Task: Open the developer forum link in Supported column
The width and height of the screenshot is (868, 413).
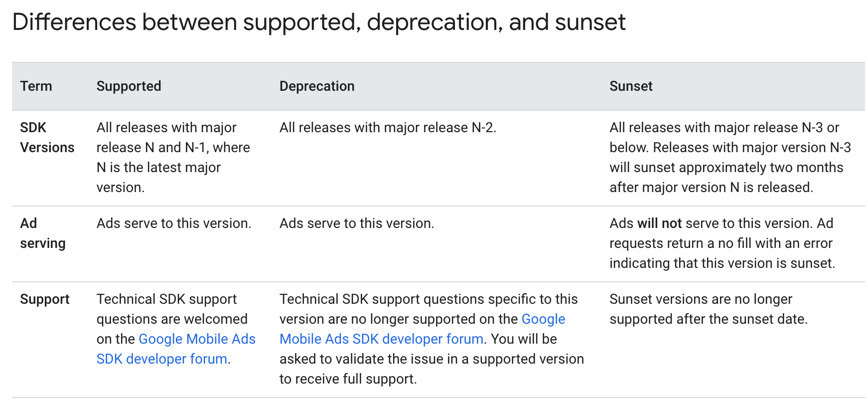Action: [176, 349]
